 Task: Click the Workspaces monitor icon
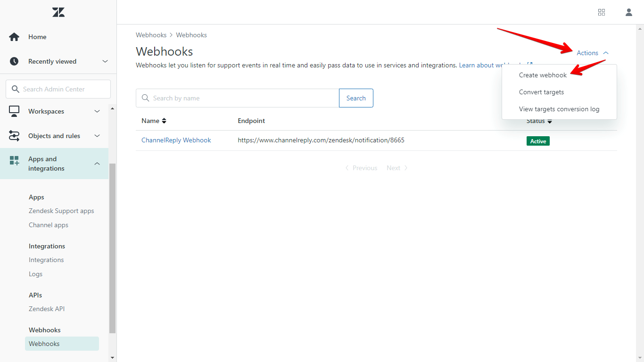[14, 111]
